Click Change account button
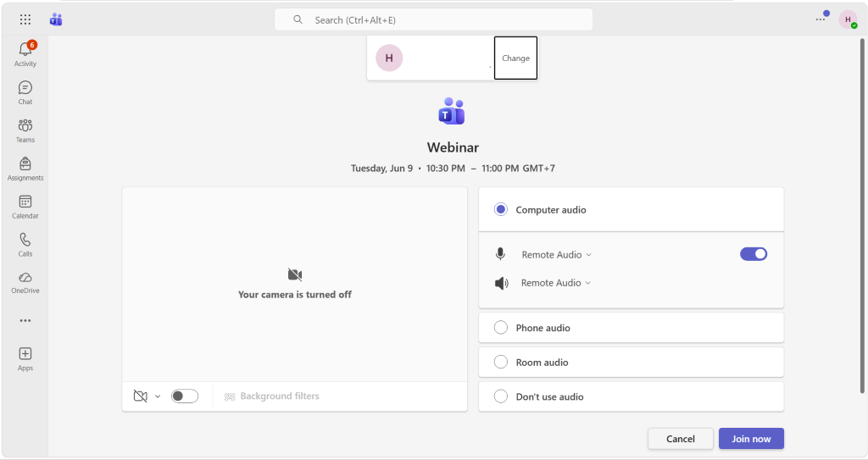This screenshot has height=460, width=868. pos(516,58)
